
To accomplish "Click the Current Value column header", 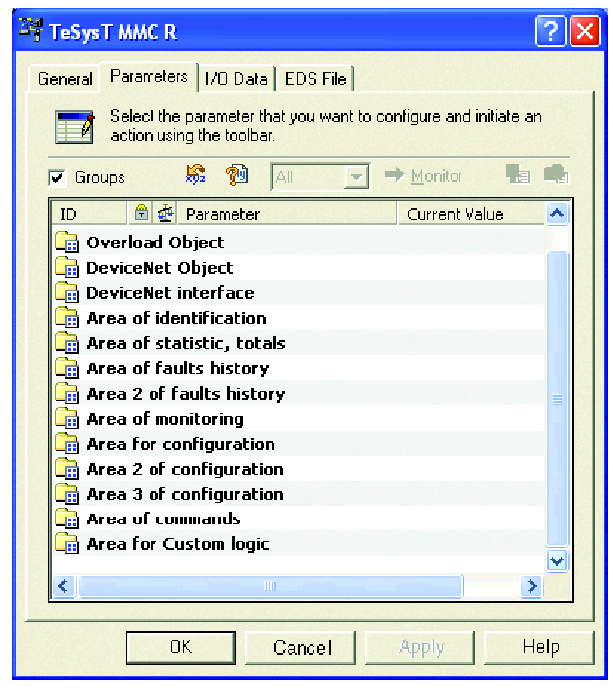I will click(472, 214).
